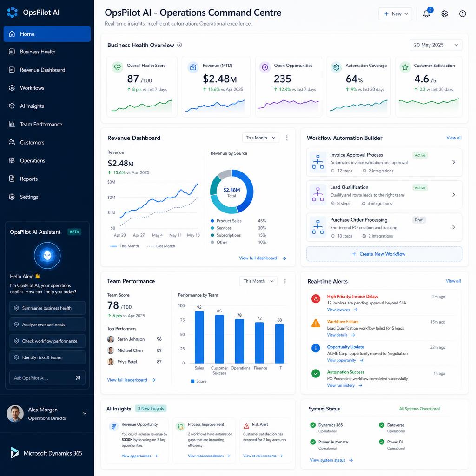Click Summarise business health suggestion

(47, 308)
